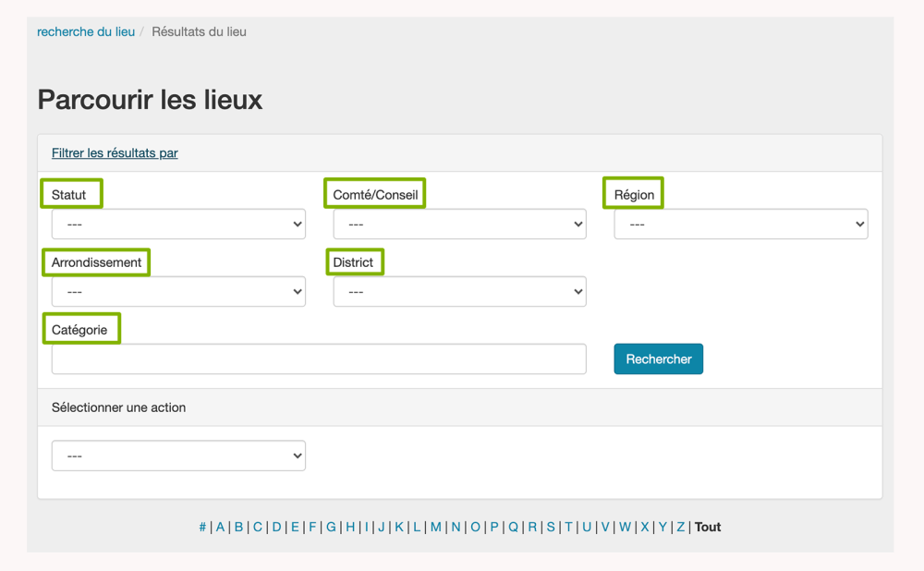Choose letter G in alphabet filter
The height and width of the screenshot is (571, 924).
[x=331, y=528]
